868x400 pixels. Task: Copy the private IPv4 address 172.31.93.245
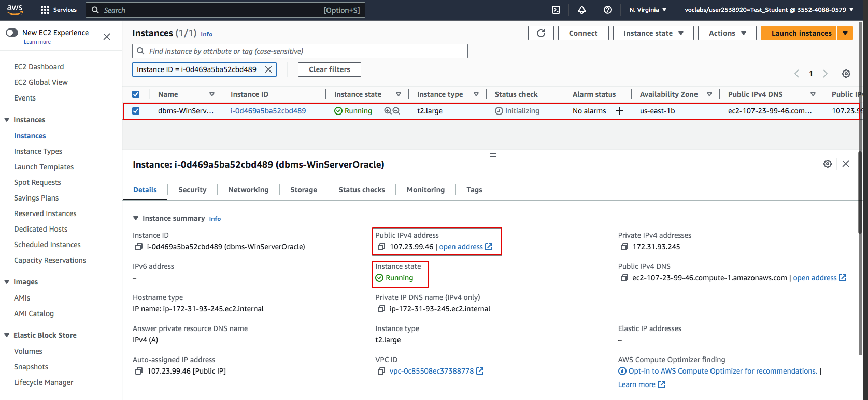point(624,247)
